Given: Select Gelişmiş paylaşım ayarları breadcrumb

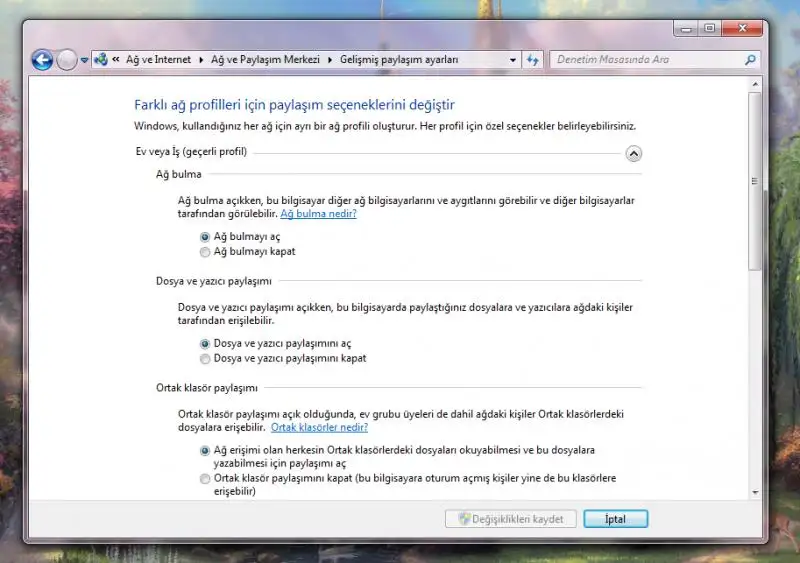Looking at the screenshot, I should (x=399, y=60).
